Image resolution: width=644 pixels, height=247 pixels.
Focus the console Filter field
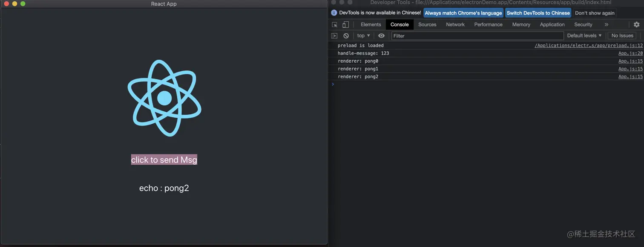[477, 36]
